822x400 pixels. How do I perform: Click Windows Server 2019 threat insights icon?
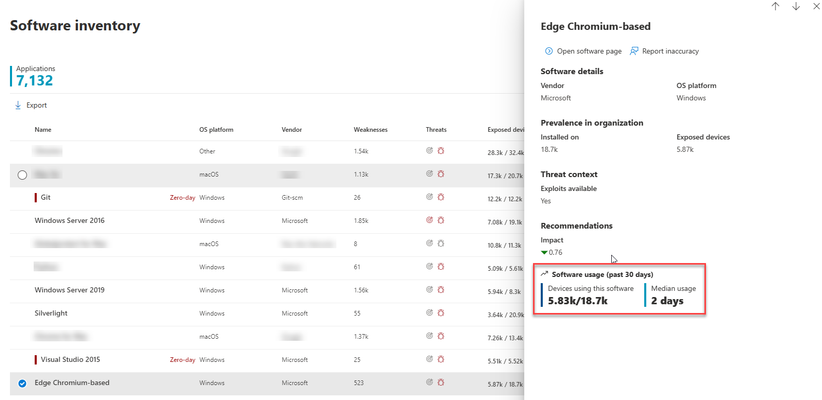pyautogui.click(x=429, y=289)
